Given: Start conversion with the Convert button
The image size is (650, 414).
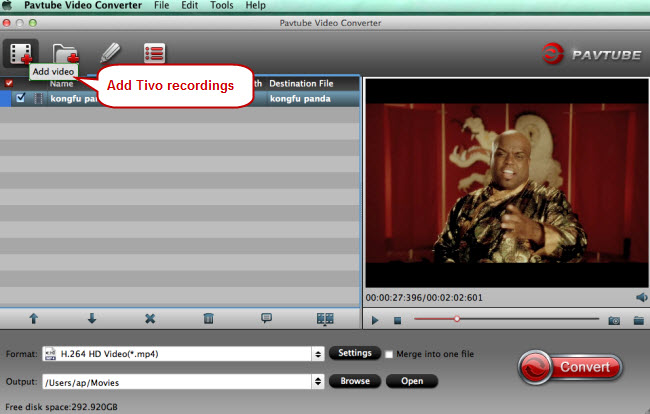Looking at the screenshot, I should click(x=571, y=367).
